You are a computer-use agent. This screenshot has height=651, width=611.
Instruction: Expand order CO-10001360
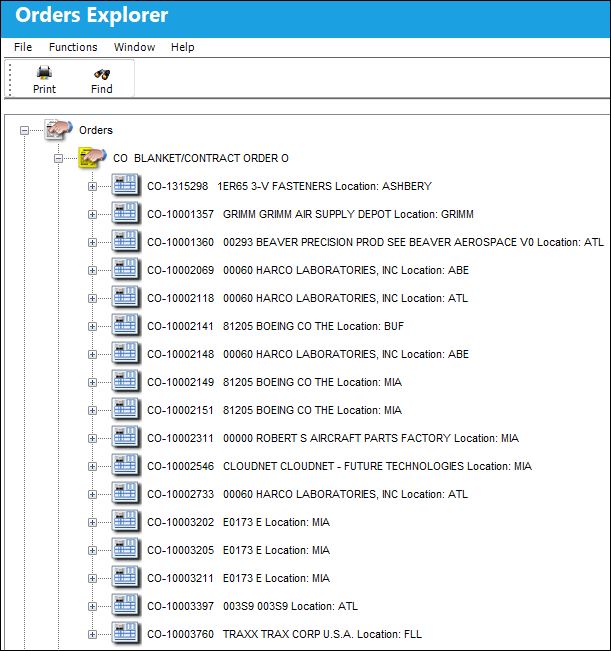coord(92,242)
